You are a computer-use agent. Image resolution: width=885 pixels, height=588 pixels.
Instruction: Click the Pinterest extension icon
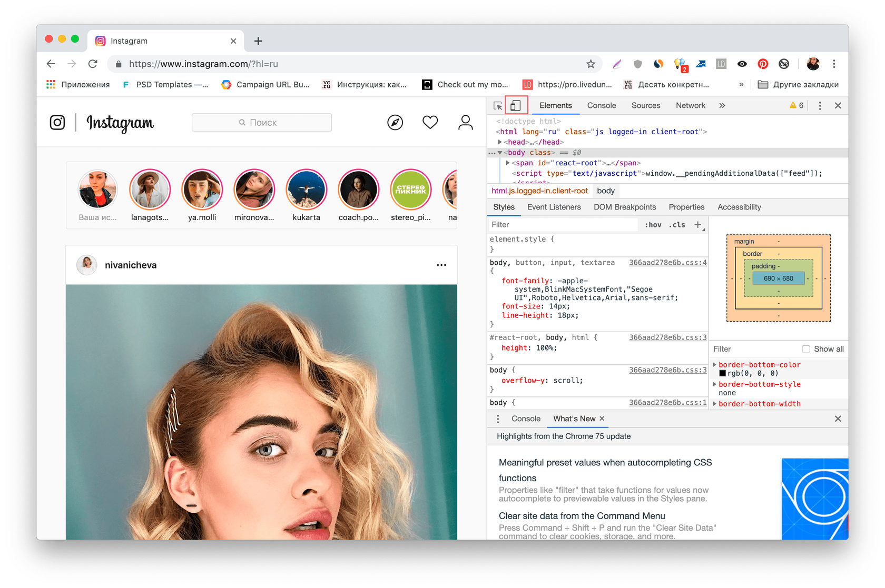point(763,64)
